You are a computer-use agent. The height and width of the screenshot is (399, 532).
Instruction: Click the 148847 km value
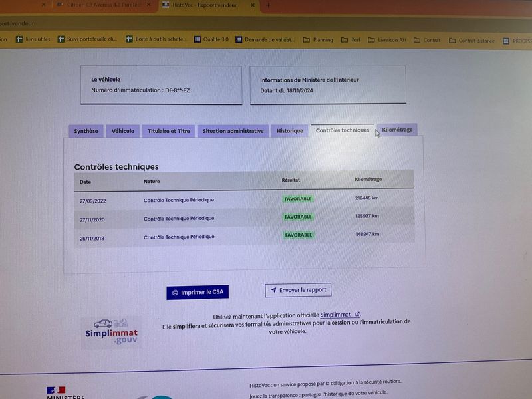coord(368,234)
